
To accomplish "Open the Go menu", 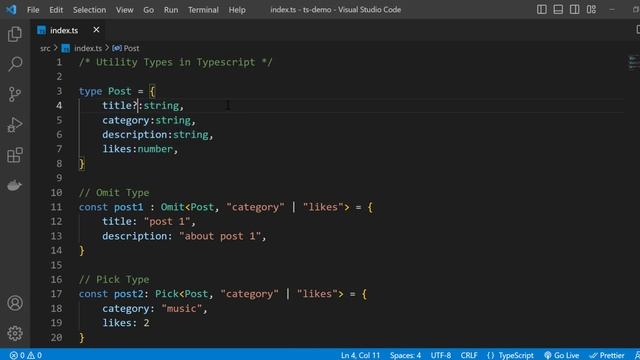I will [x=149, y=10].
